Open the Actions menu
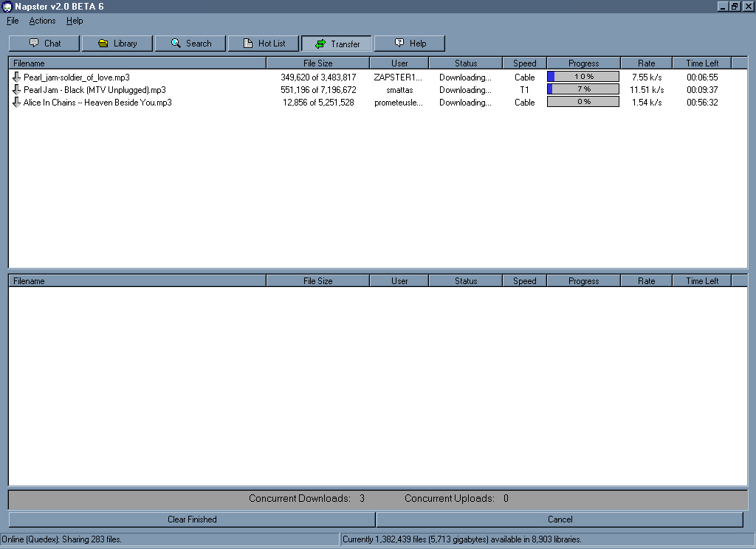Image resolution: width=756 pixels, height=549 pixels. [x=42, y=21]
